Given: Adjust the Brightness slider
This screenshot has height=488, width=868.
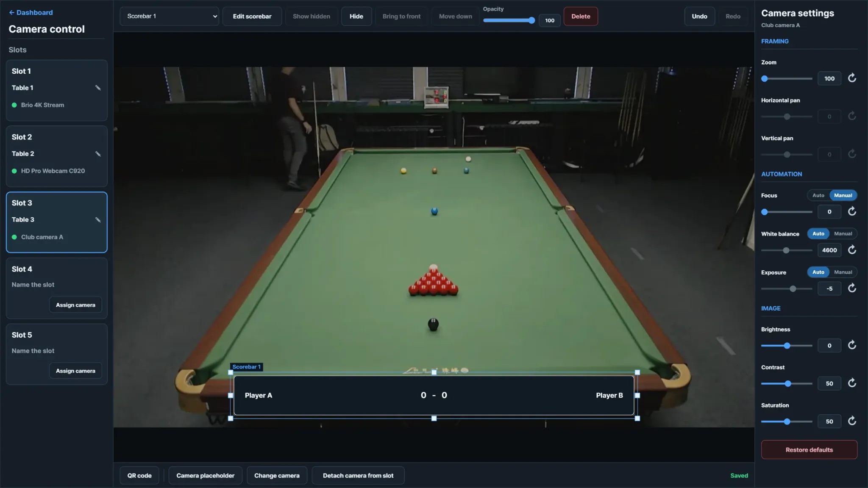Looking at the screenshot, I should coord(787,346).
